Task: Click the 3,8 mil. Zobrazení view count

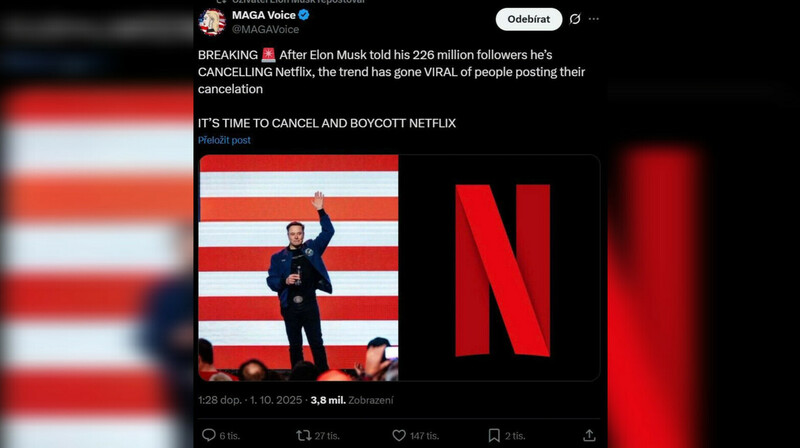Action: 352,400
